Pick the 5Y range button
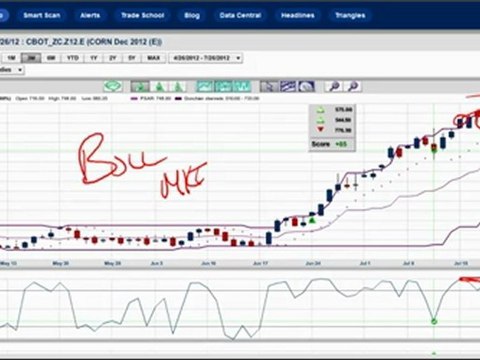Screen dimensions: 480x360 tap(132, 58)
